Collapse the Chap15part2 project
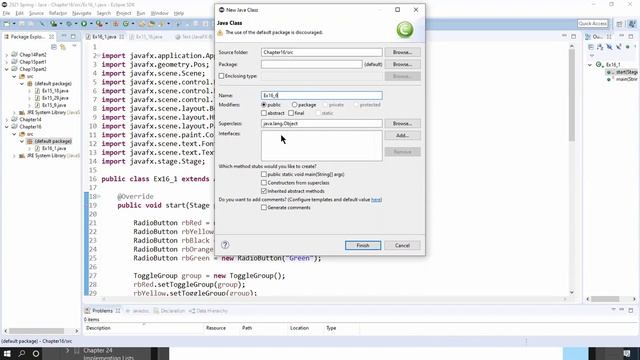Screen dimensions: 640x360 [7, 69]
